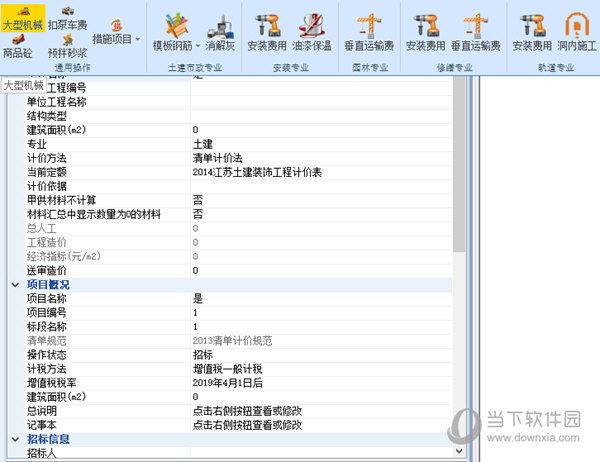Open the 油漆保温 tool
This screenshot has width=600, height=462.
312,32
